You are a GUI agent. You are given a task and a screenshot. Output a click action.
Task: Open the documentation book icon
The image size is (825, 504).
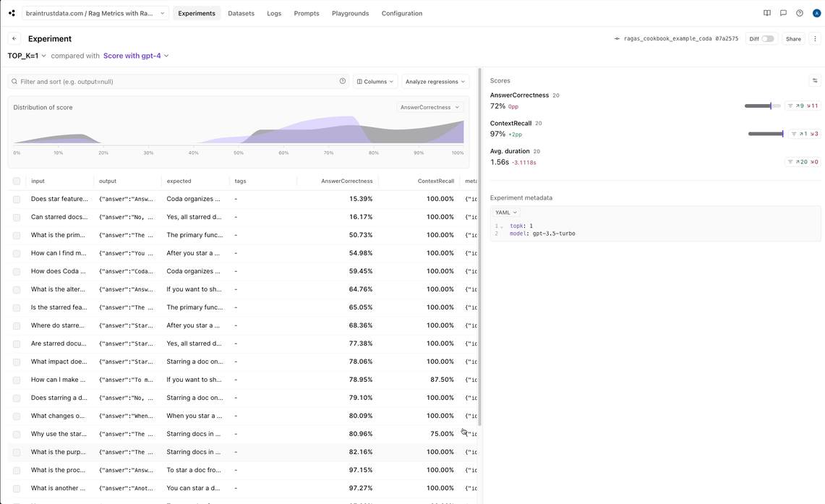[767, 13]
